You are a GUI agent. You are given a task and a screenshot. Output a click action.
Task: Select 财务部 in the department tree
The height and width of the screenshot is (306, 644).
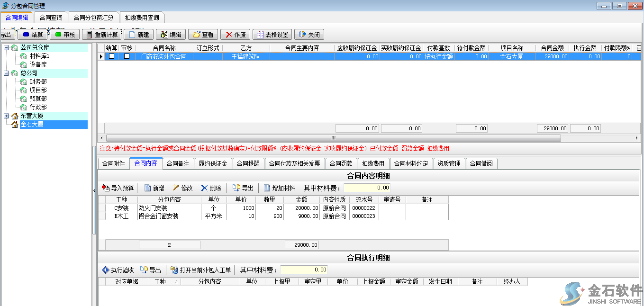coord(38,81)
